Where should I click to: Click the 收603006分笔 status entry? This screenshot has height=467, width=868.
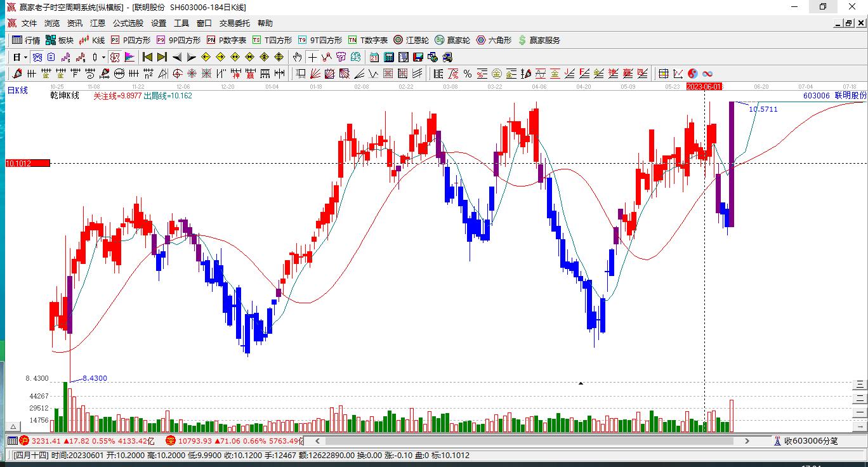pyautogui.click(x=805, y=440)
